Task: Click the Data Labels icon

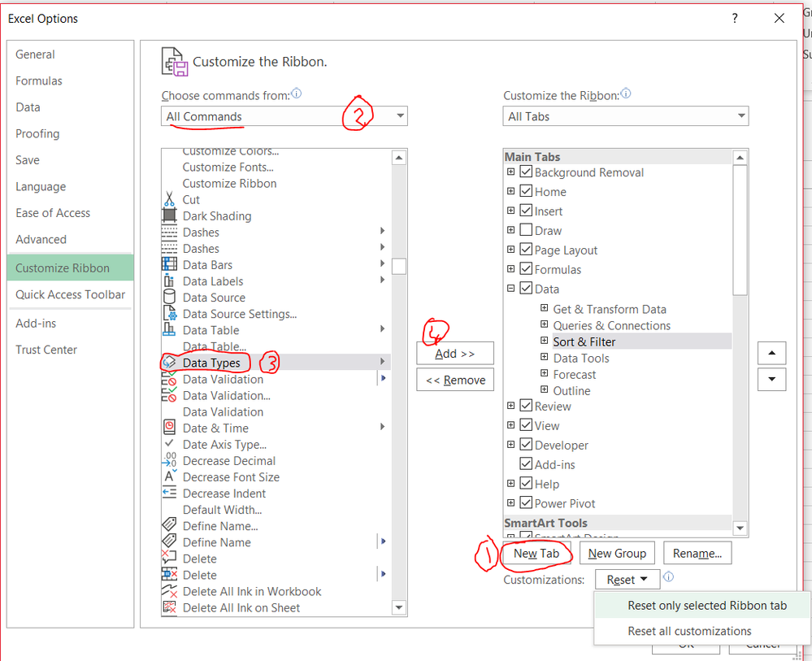Action: (169, 280)
